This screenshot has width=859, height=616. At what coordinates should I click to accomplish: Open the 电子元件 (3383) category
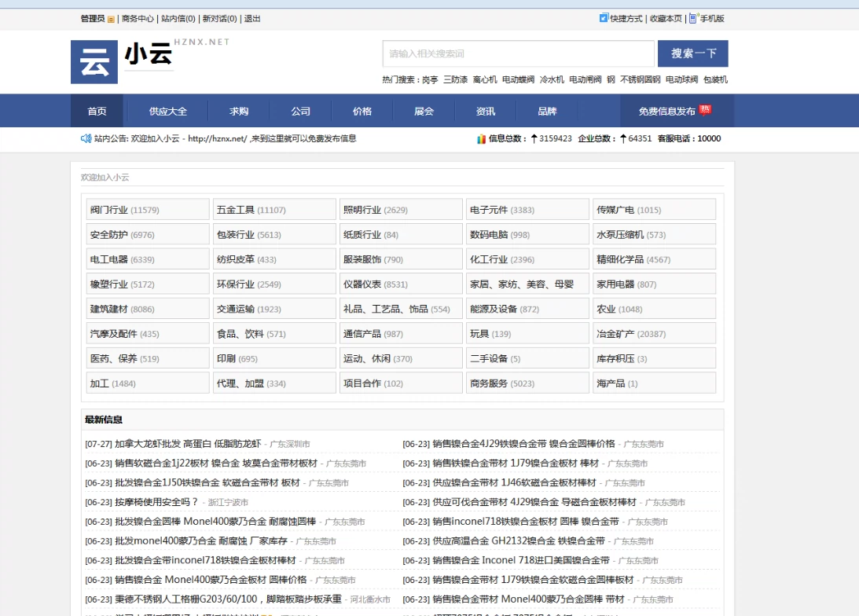pos(527,210)
